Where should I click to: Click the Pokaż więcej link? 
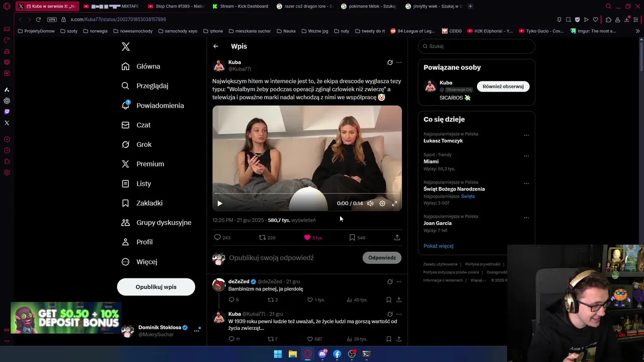pyautogui.click(x=438, y=246)
